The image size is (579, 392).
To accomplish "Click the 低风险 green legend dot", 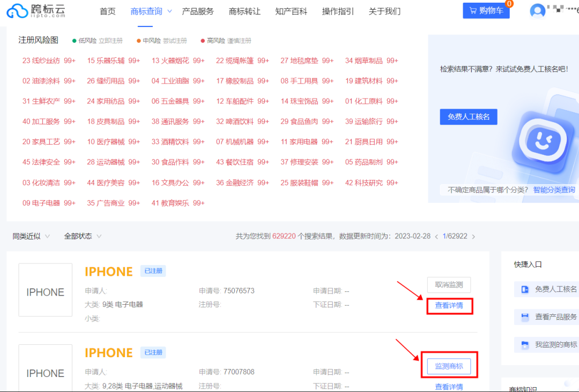I will 74,41.
